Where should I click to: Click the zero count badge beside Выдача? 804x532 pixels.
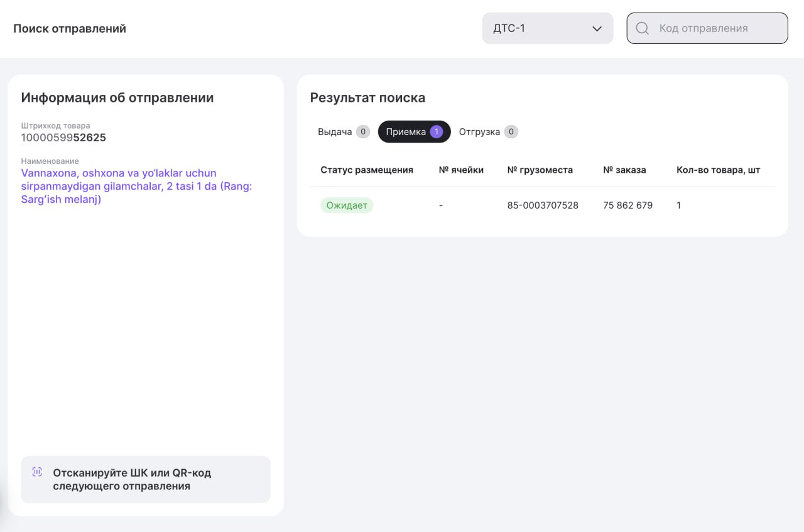[362, 132]
